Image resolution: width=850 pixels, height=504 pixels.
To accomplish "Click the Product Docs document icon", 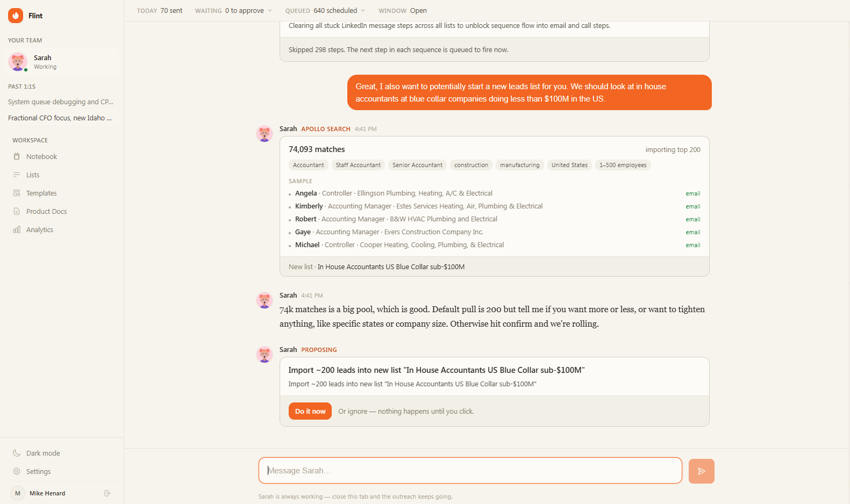I will pyautogui.click(x=17, y=211).
